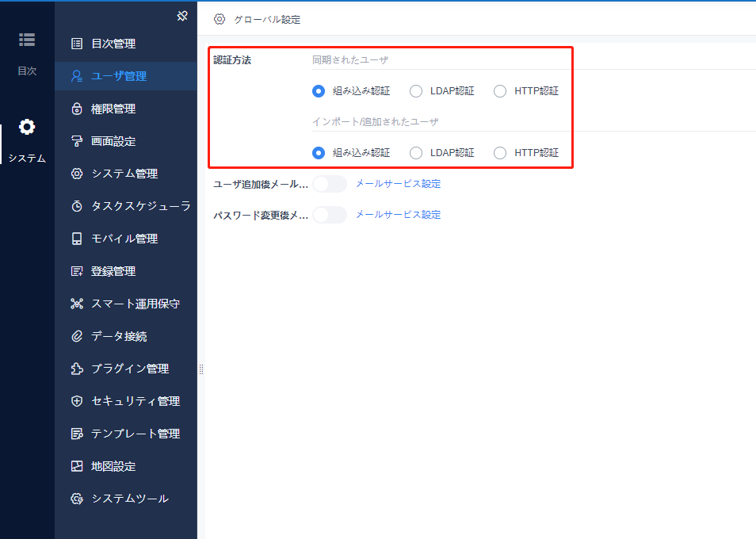Open メールサービス設定 link beside パスワード変更後メール
Image resolution: width=756 pixels, height=539 pixels.
click(399, 215)
